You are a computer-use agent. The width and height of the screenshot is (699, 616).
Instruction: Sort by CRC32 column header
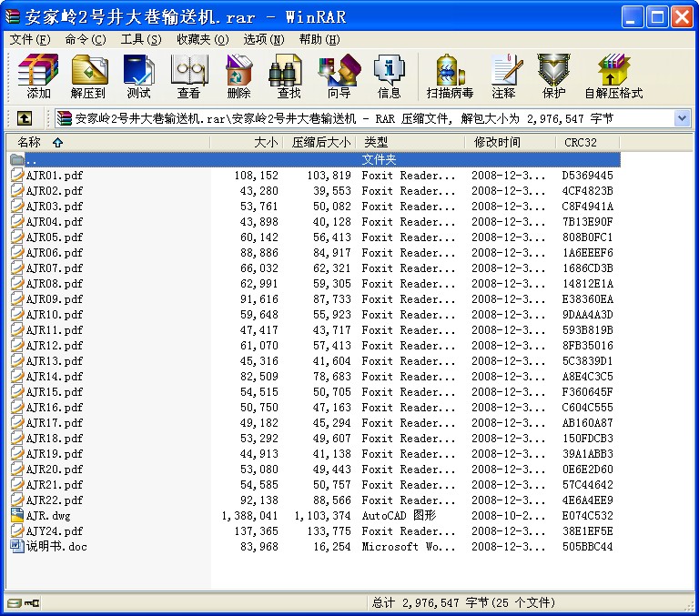tap(588, 142)
